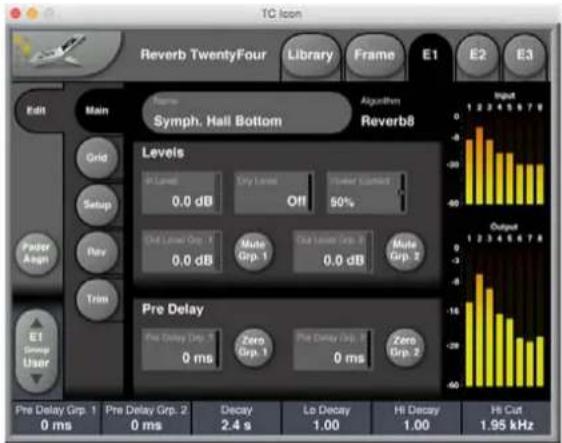562x443 pixels.
Task: Select bottom Pre Delay Grp. 1 fader cell
Action: click(x=56, y=418)
